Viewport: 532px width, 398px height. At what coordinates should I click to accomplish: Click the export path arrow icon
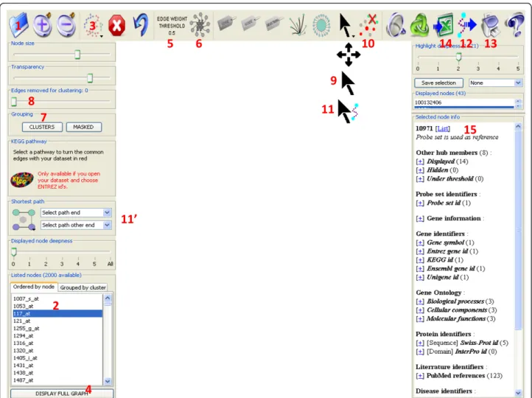pos(467,25)
